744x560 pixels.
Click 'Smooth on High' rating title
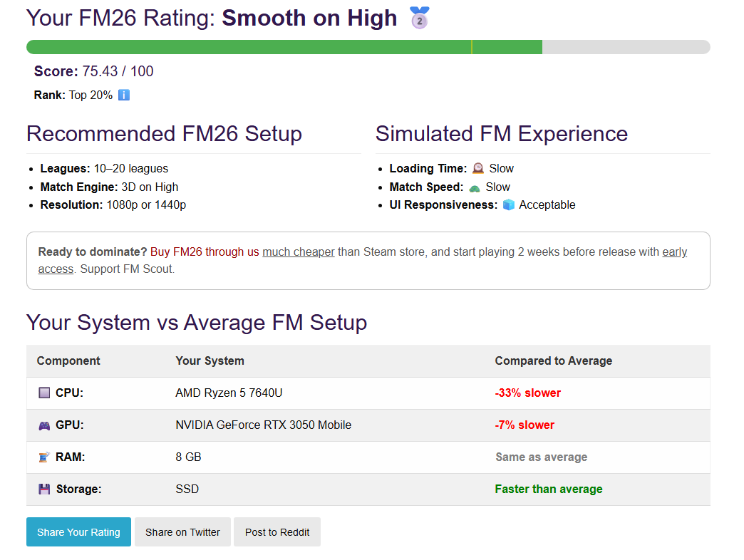pos(309,18)
